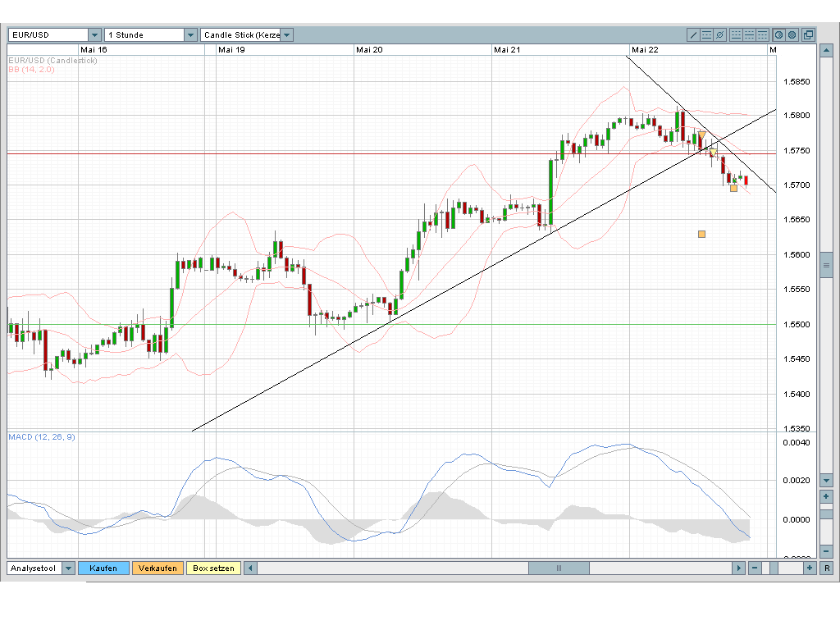840x630 pixels.
Task: Click the horizontal zoom plus button
Action: click(x=809, y=568)
